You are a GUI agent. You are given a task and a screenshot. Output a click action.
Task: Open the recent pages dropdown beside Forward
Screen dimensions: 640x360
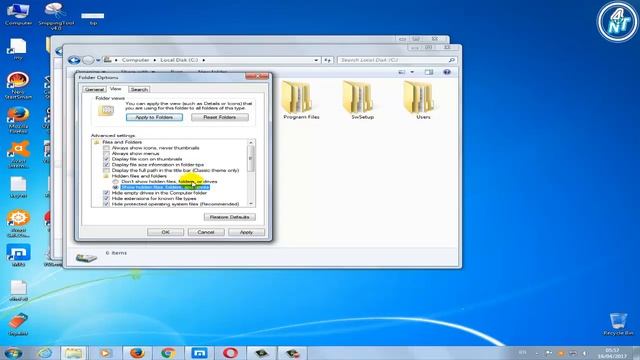(98, 60)
